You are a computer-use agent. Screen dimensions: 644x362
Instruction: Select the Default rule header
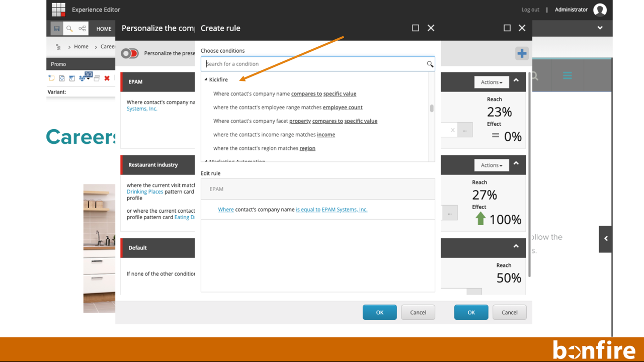pos(158,247)
